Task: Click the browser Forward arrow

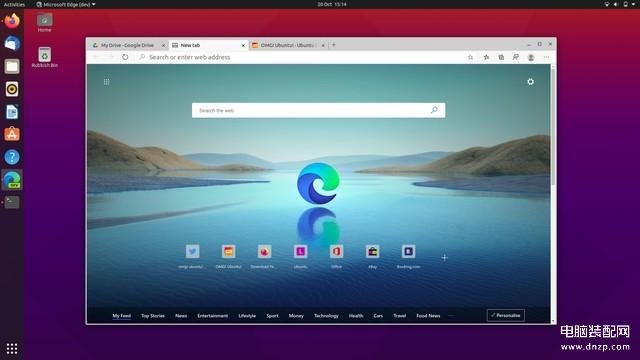Action: click(110, 57)
